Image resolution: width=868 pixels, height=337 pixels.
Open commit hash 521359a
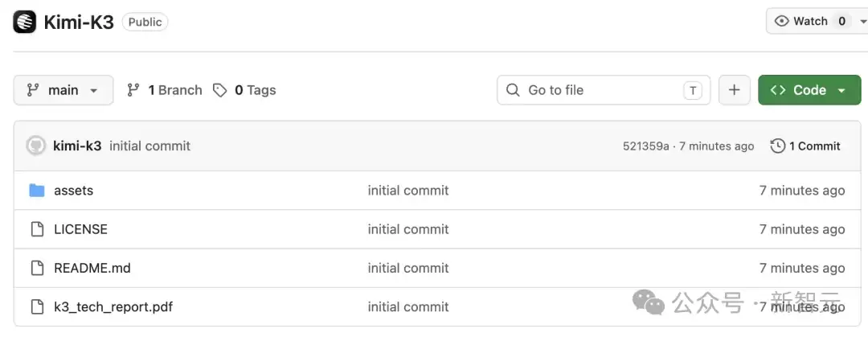click(x=645, y=146)
